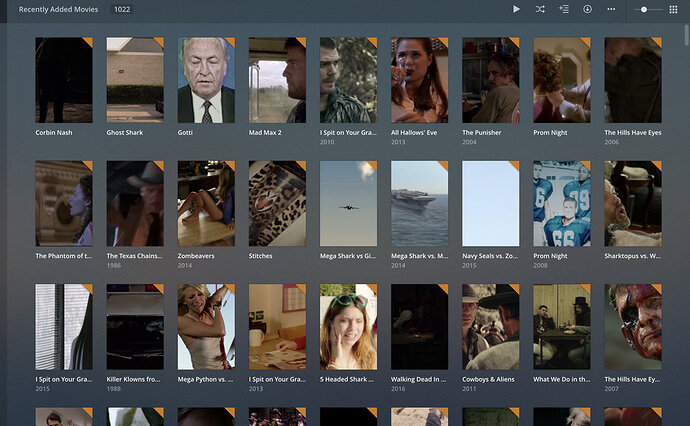
Task: Shuffle the recently added movies
Action: (x=540, y=9)
